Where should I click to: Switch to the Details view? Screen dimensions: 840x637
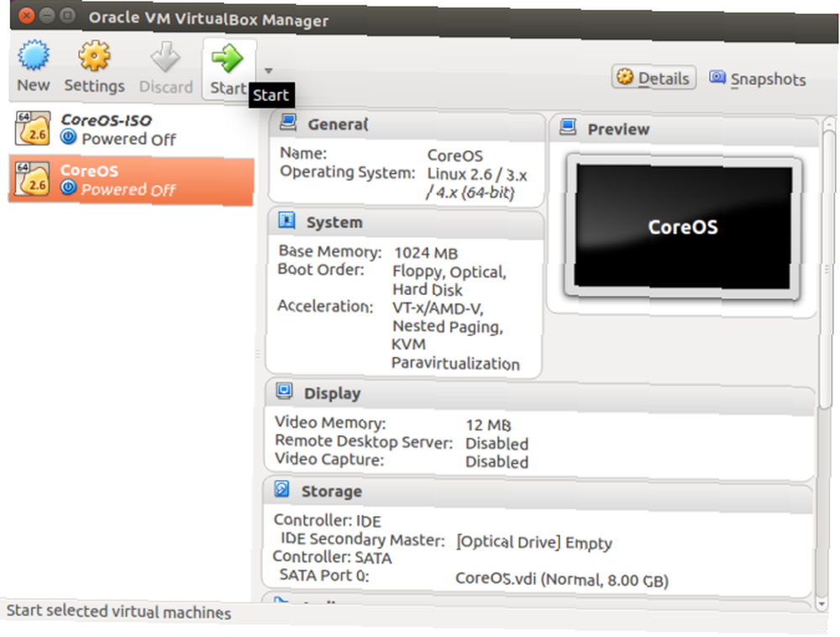(x=654, y=78)
